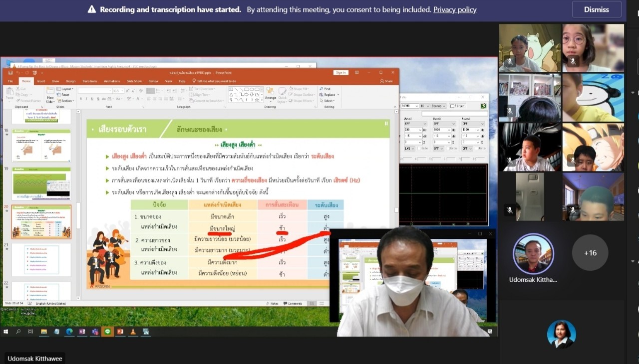
Task: Open the LINE app in the taskbar
Action: (107, 332)
